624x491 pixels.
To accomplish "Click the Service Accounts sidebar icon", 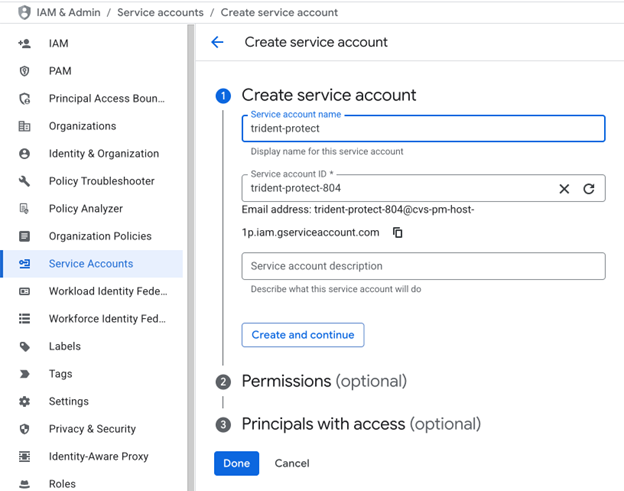I will (24, 264).
